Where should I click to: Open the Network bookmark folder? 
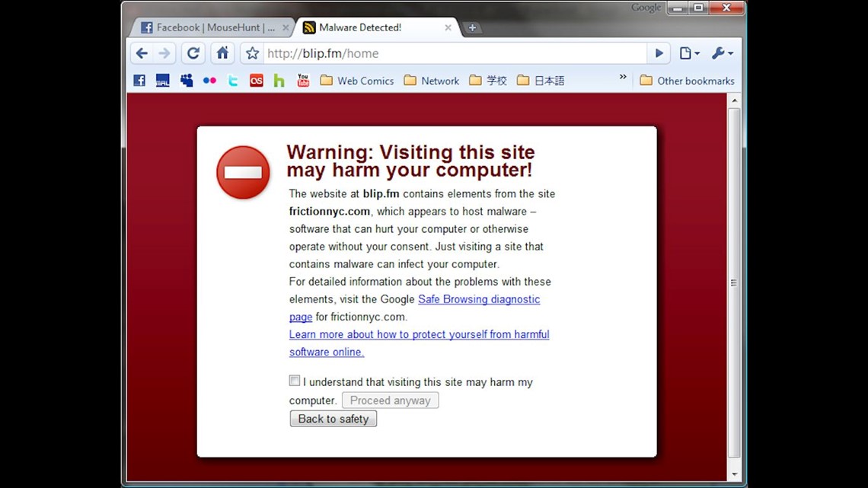click(x=432, y=81)
